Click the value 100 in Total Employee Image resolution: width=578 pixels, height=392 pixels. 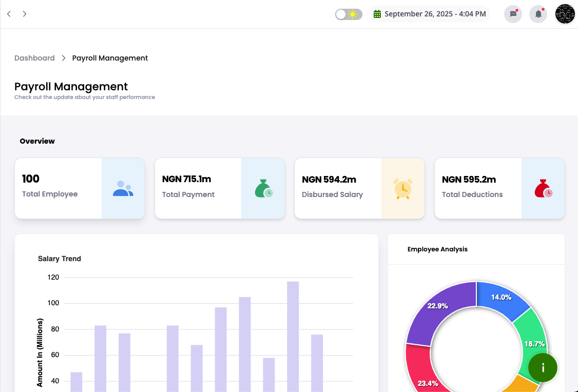(31, 179)
